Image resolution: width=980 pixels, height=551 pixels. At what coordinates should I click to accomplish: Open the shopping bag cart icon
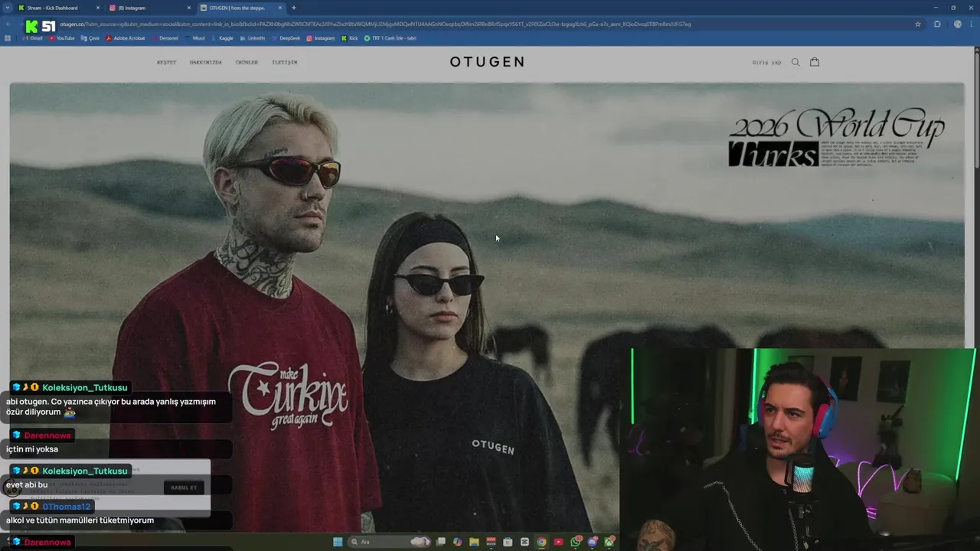pos(815,62)
